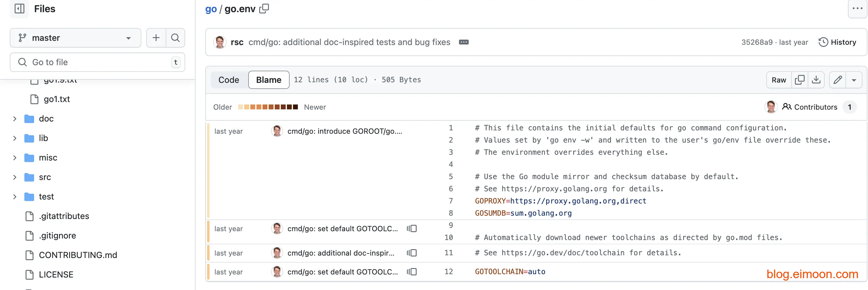Click the search magnifier icon beside branch selector
The height and width of the screenshot is (290, 868).
[x=175, y=38]
